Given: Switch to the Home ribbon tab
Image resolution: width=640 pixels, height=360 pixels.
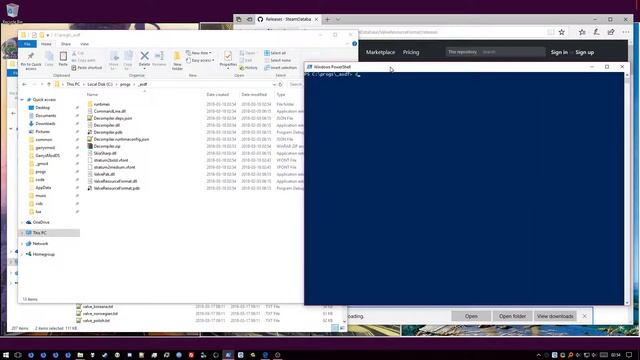Looking at the screenshot, I should 46,44.
